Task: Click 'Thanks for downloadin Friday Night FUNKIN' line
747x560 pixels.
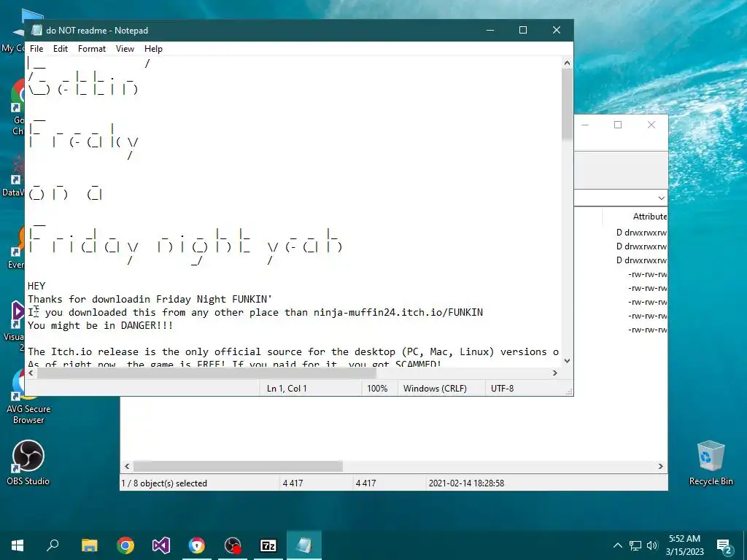Action: point(150,299)
